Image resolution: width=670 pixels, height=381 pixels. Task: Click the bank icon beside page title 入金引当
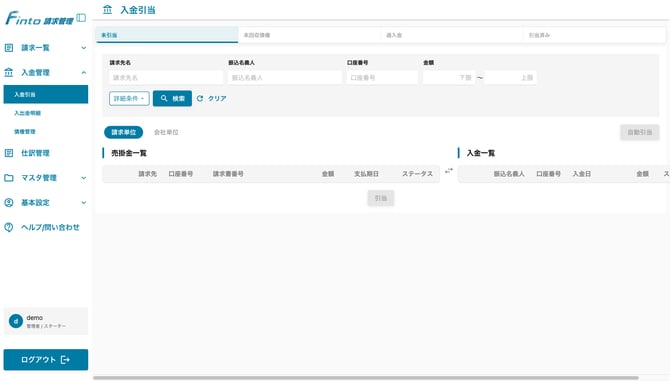(x=107, y=9)
